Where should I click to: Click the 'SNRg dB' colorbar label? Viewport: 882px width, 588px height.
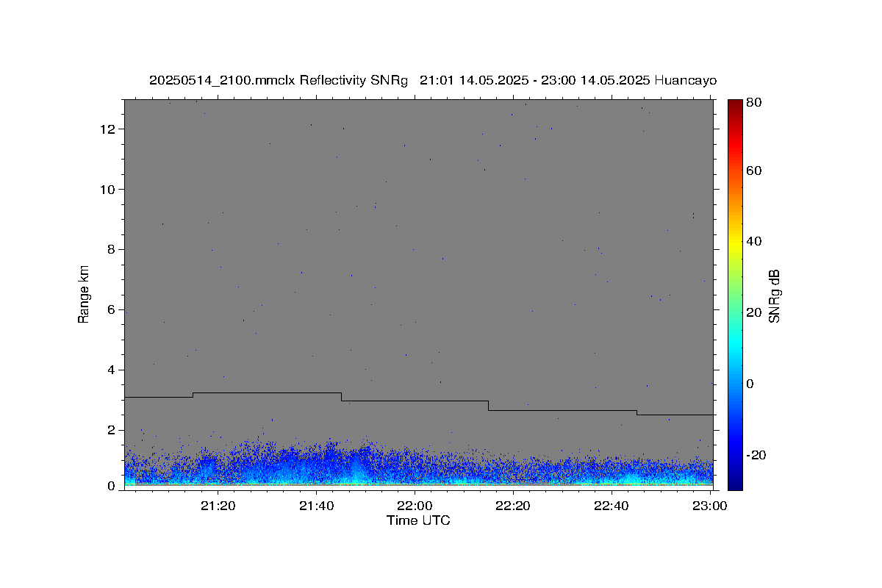774,295
